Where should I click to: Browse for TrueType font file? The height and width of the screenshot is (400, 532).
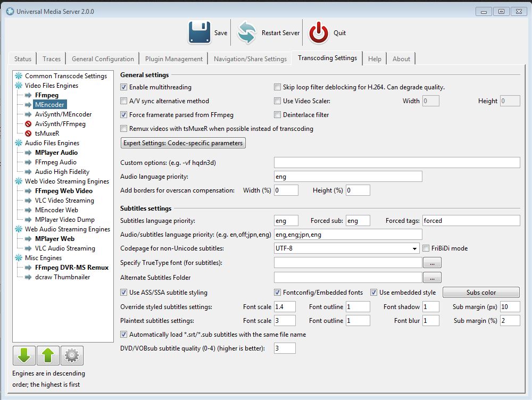pyautogui.click(x=432, y=263)
